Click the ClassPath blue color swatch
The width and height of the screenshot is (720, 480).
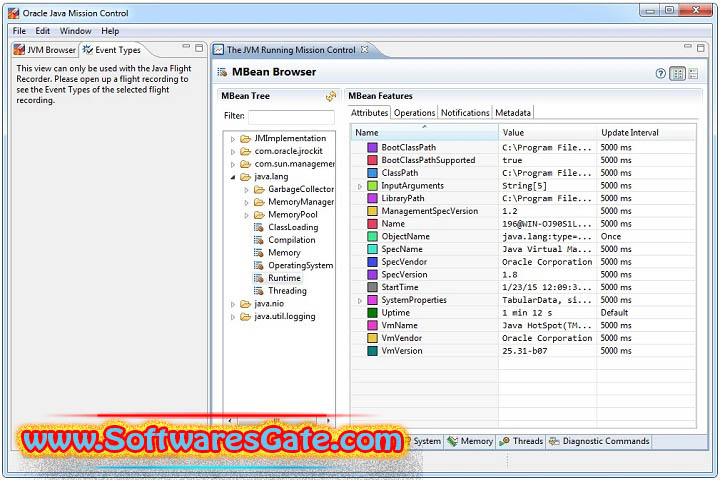pos(372,173)
